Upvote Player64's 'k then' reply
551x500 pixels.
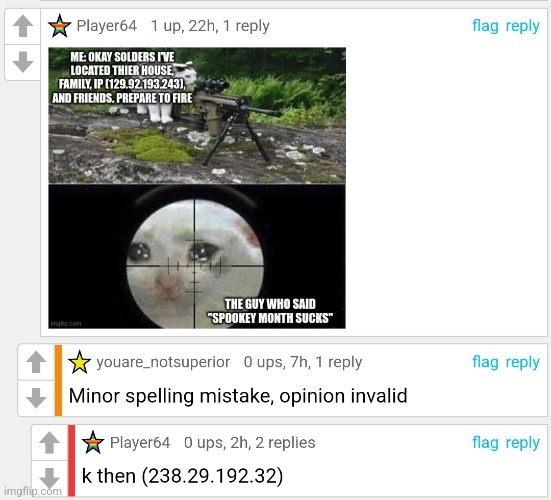click(50, 442)
